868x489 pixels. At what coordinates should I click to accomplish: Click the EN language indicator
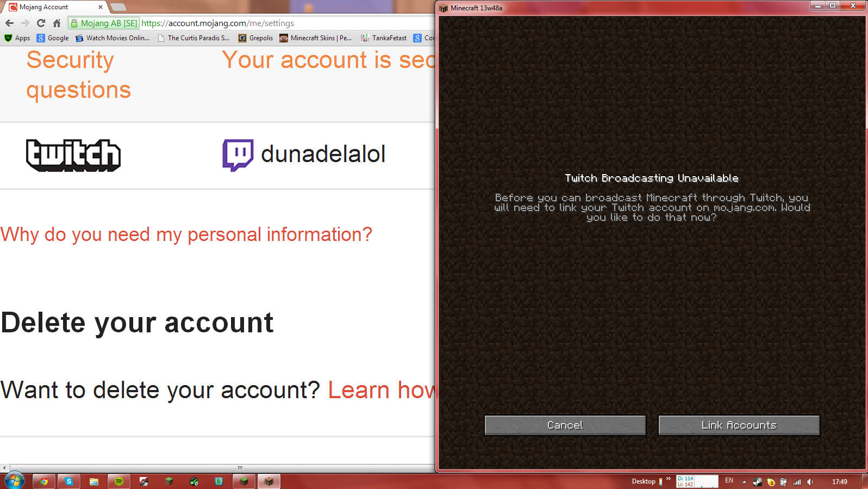(729, 481)
